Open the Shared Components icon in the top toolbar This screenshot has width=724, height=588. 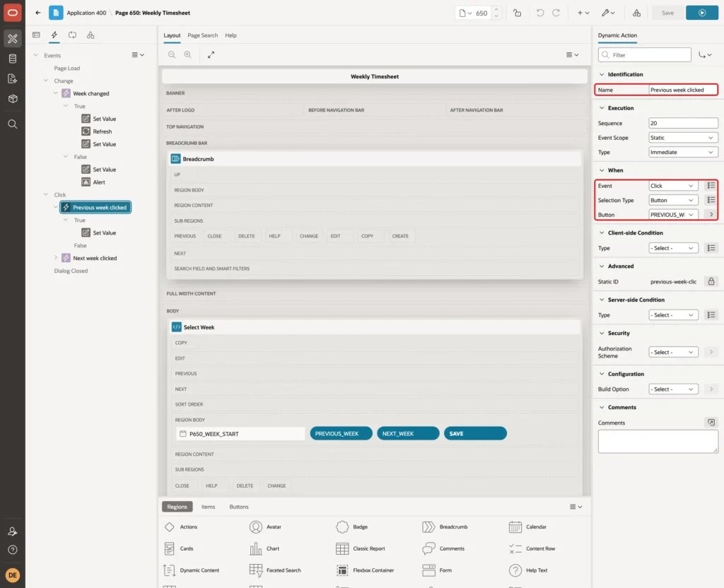click(637, 13)
